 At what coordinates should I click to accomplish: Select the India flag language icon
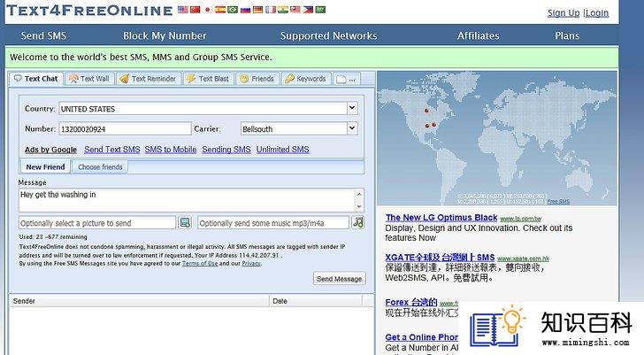283,10
